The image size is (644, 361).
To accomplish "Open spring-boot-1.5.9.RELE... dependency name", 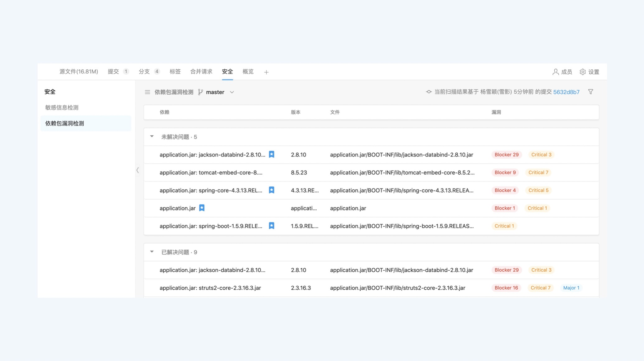I will tap(211, 226).
